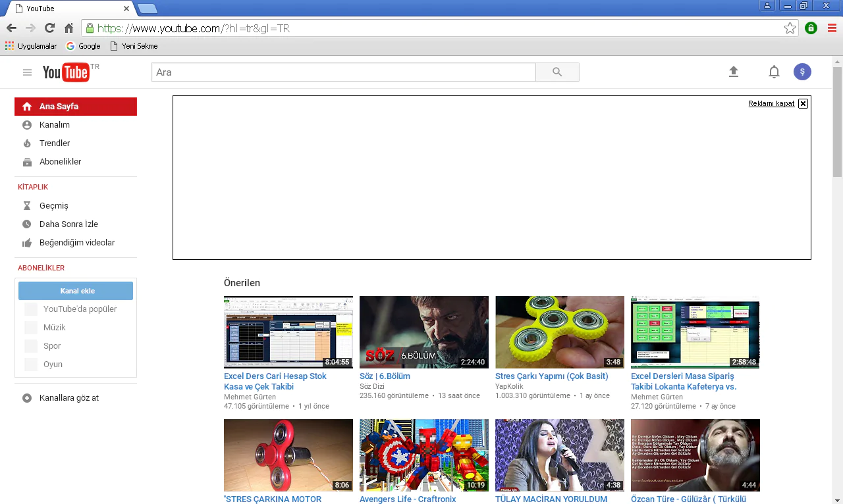Open Kanallara göz at link
Screen dimensions: 843x504
pos(68,398)
